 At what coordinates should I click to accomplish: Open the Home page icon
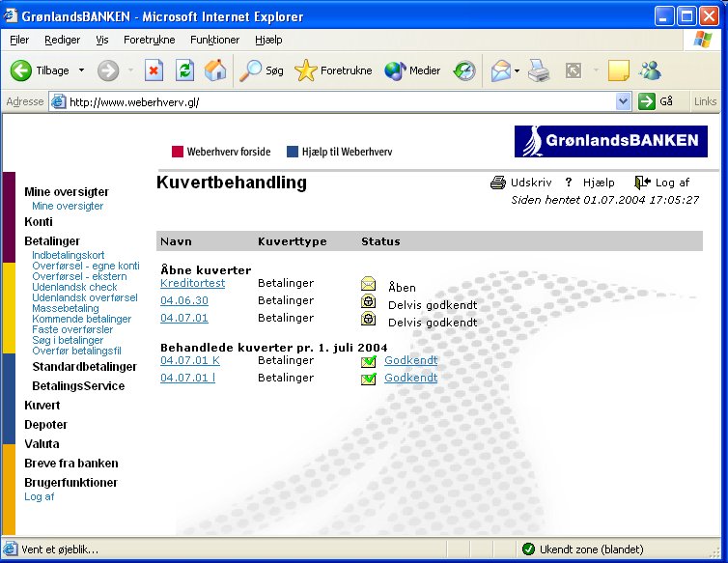coord(215,70)
